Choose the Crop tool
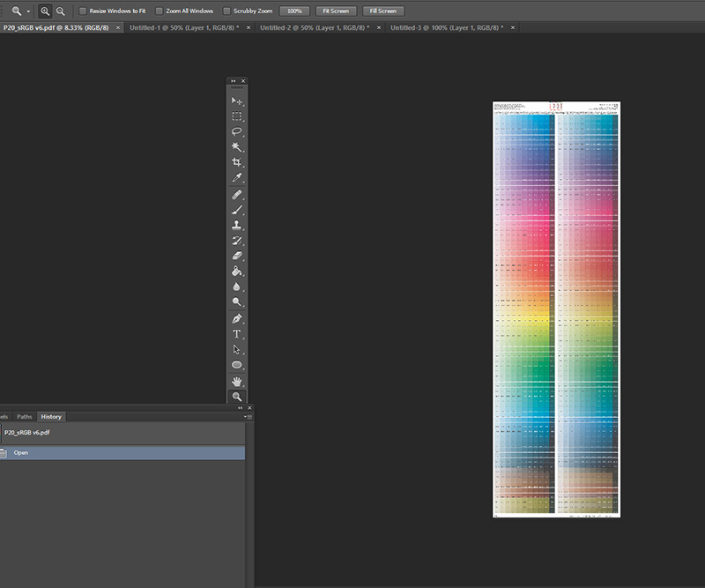The height and width of the screenshot is (588, 705). click(237, 162)
